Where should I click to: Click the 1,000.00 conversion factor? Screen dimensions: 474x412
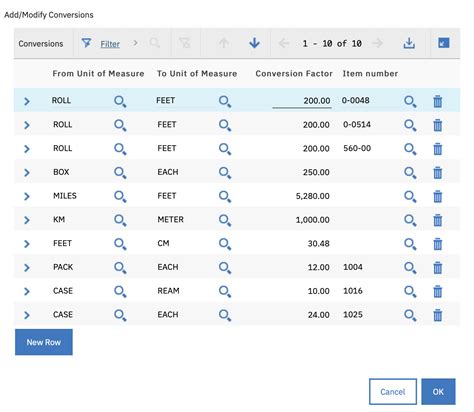click(x=313, y=220)
